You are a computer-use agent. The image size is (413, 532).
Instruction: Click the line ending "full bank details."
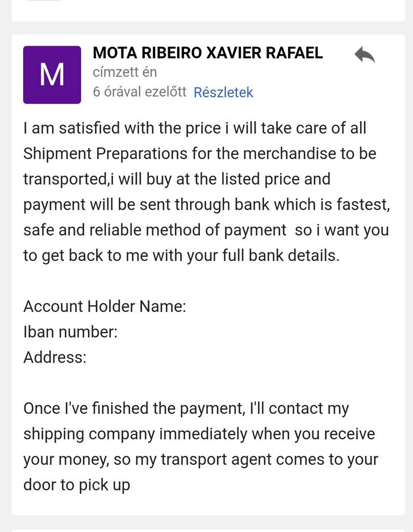pyautogui.click(x=181, y=256)
